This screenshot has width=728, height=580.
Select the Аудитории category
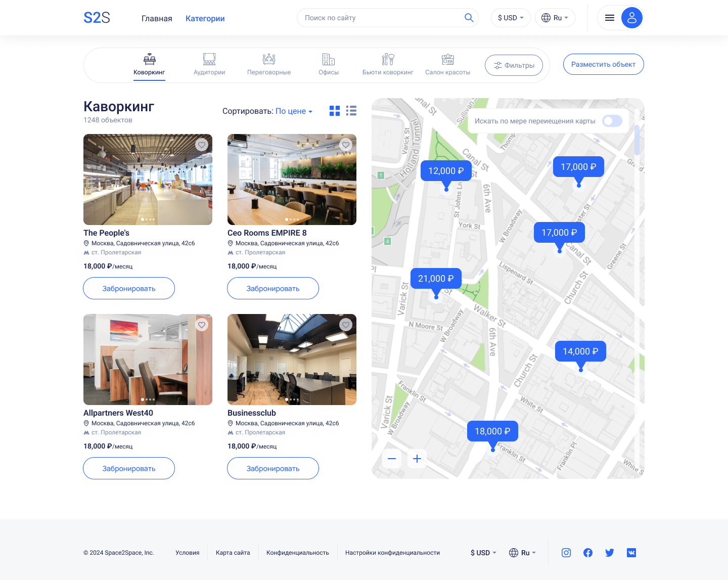[209, 65]
